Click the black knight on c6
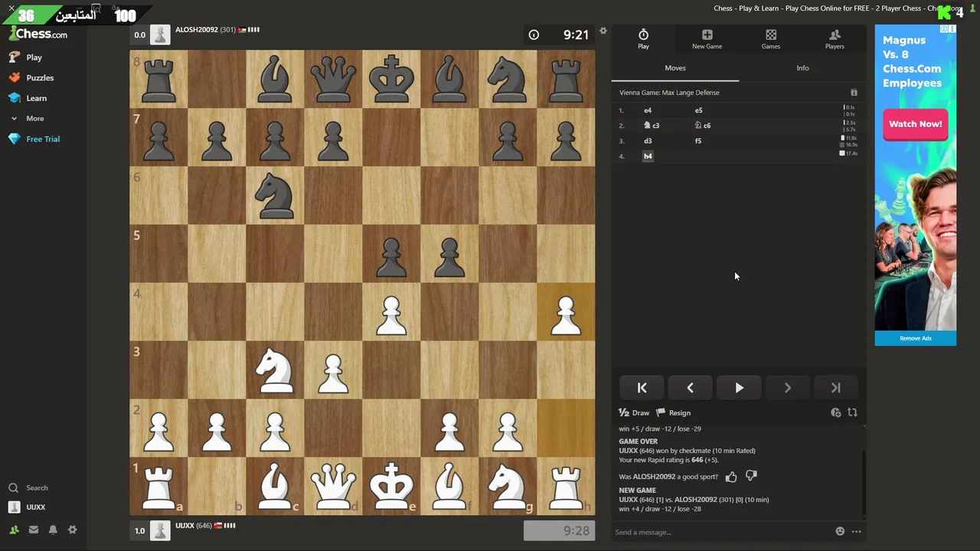Image resolution: width=980 pixels, height=551 pixels. coord(275,196)
